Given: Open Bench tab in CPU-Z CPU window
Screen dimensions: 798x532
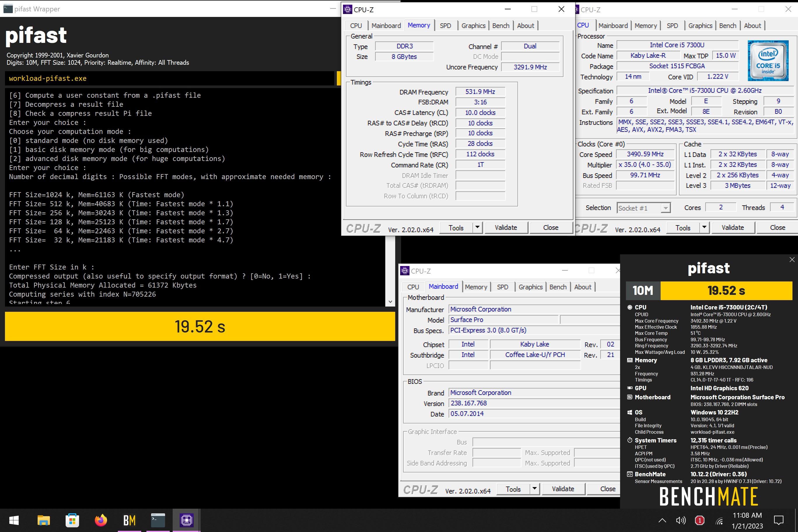Looking at the screenshot, I should coord(728,25).
